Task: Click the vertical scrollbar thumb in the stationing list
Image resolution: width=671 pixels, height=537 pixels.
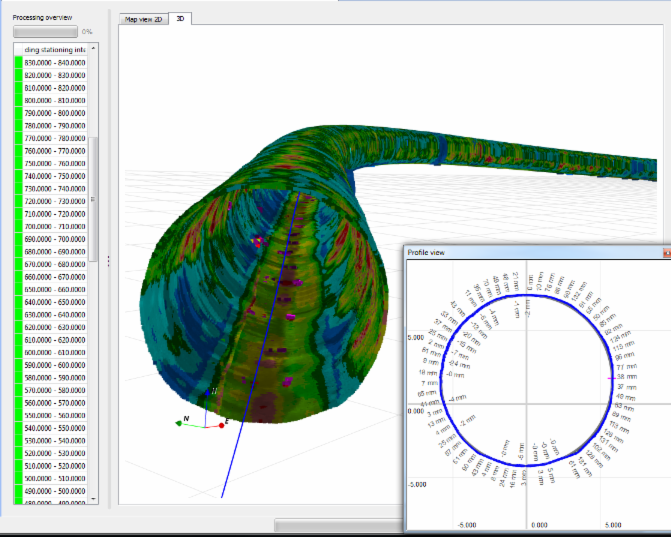Action: pyautogui.click(x=94, y=197)
